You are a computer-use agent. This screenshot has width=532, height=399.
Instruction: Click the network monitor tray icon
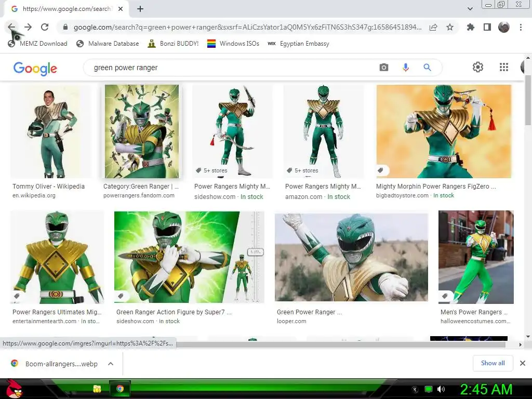(x=429, y=389)
